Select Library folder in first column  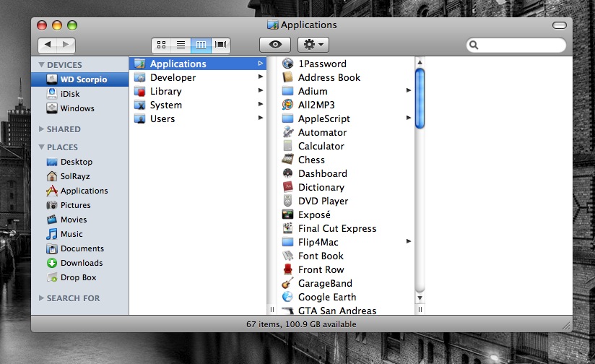[x=198, y=91]
